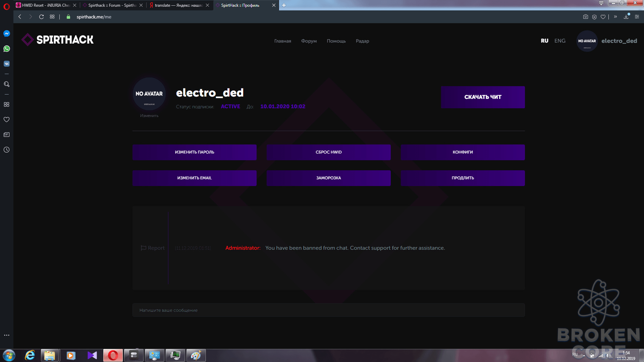Click ИЗМЕНИТЬ ПАРОЛЬ button
This screenshot has width=644, height=362.
click(x=195, y=152)
